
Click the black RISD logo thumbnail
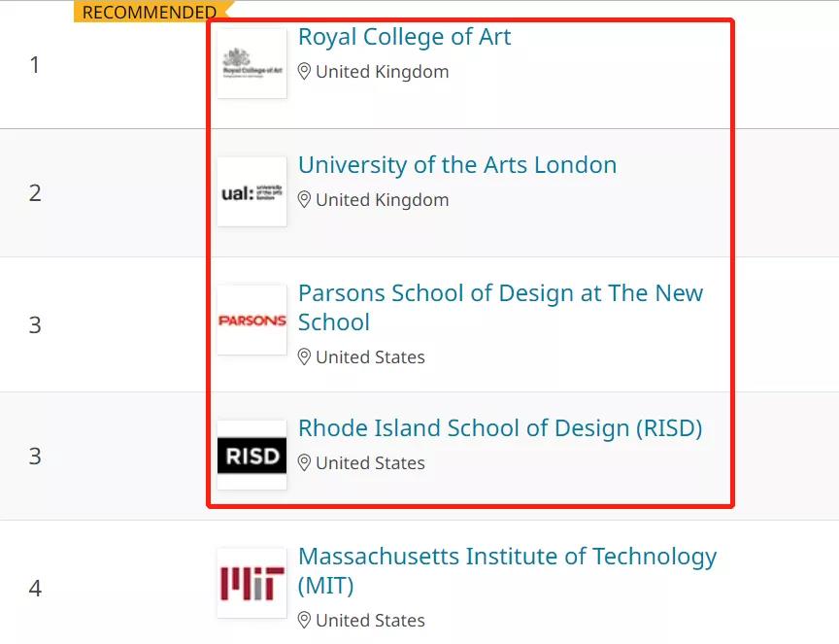[x=252, y=455]
